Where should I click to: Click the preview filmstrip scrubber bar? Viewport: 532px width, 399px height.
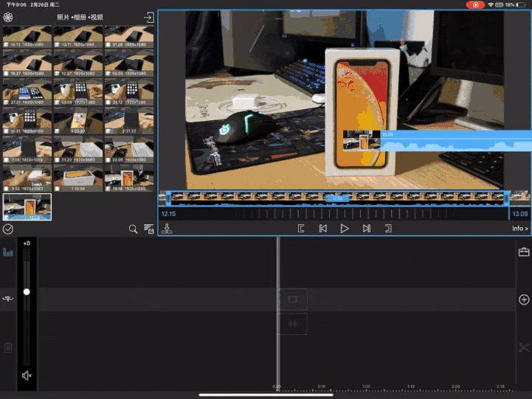(x=337, y=198)
